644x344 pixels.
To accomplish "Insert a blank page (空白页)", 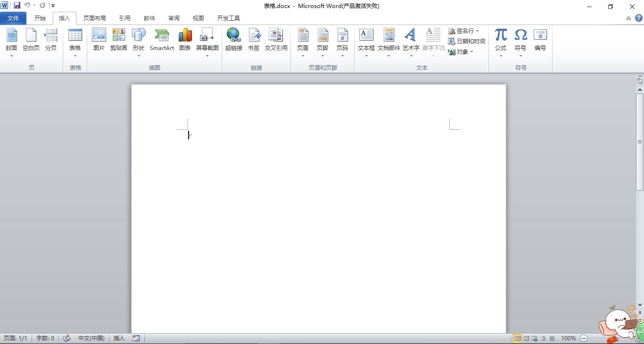I will [31, 40].
